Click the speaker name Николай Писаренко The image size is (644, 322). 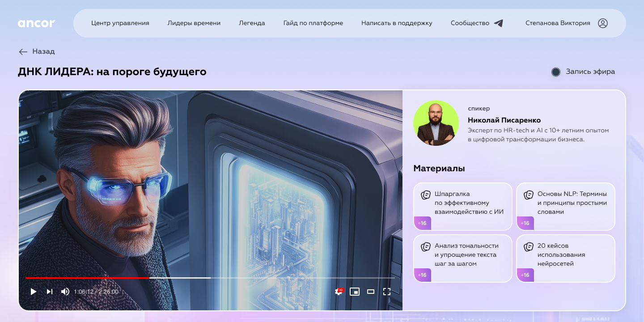504,120
